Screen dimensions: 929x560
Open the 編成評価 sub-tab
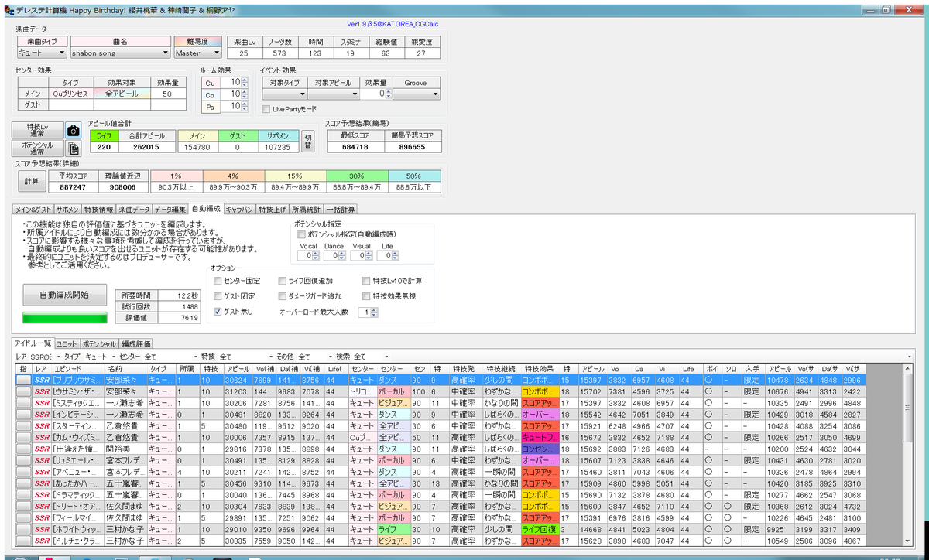pos(136,343)
